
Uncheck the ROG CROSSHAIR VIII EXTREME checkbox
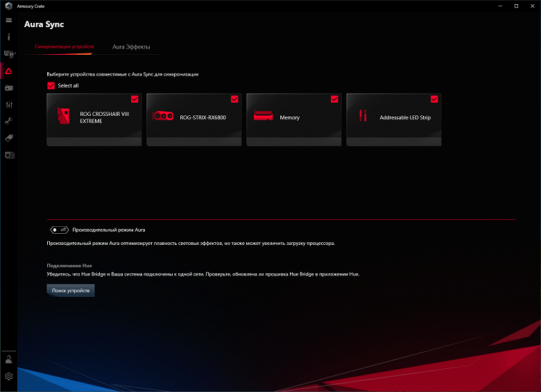(x=135, y=99)
